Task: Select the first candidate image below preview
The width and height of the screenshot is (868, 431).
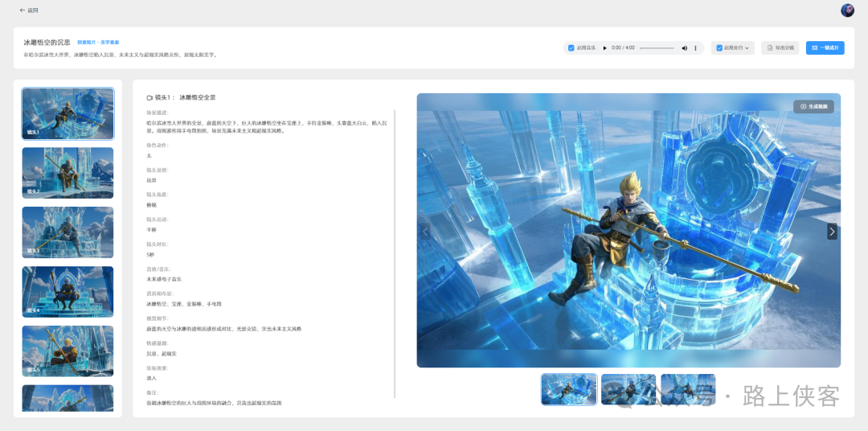Action: coord(569,389)
